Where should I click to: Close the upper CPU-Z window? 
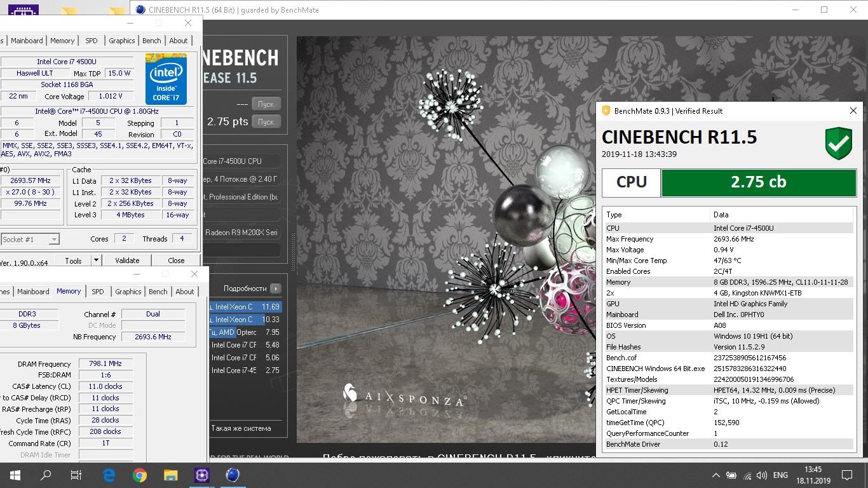187,23
